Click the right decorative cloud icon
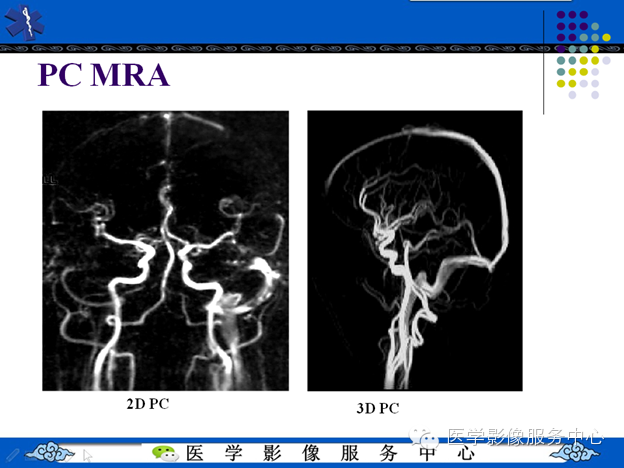624x468 pixels. pyautogui.click(x=575, y=452)
